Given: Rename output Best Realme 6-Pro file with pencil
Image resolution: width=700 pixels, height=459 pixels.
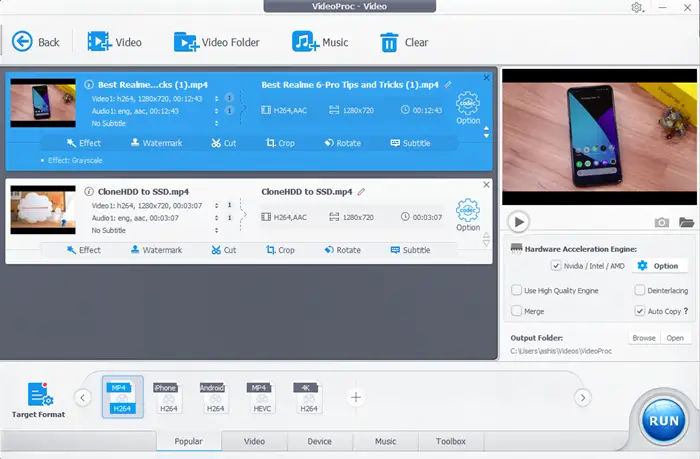Looking at the screenshot, I should click(448, 84).
